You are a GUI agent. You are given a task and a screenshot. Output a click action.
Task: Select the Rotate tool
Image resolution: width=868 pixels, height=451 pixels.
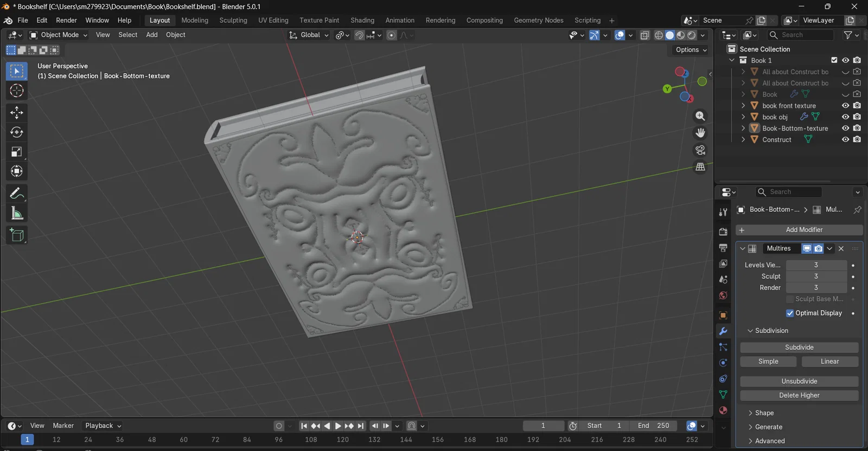[x=17, y=132]
